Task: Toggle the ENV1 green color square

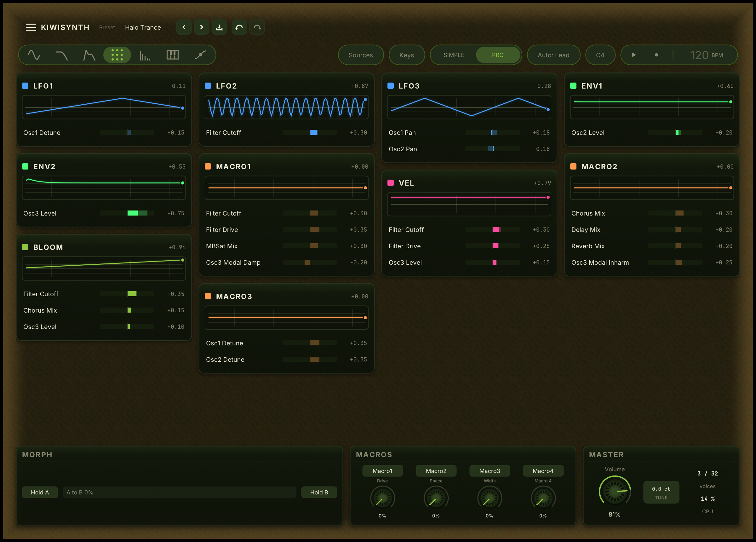Action: click(573, 86)
